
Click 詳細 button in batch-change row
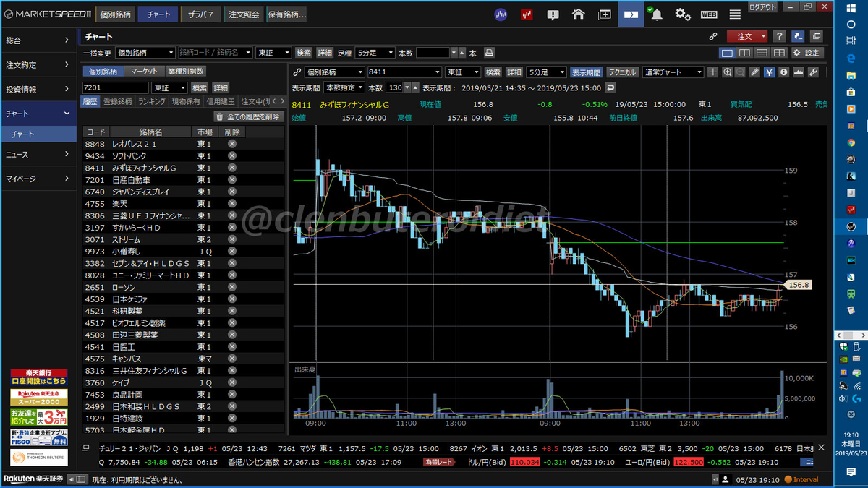[325, 53]
